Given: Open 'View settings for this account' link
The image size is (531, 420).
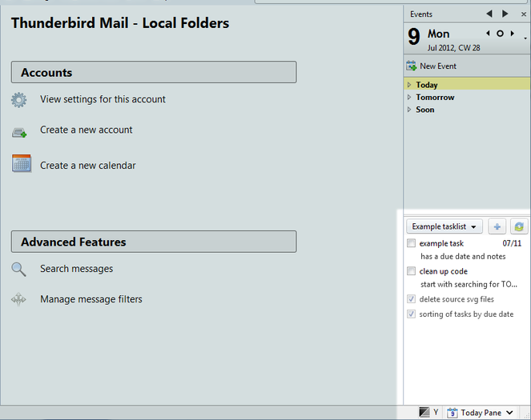Looking at the screenshot, I should (x=103, y=100).
